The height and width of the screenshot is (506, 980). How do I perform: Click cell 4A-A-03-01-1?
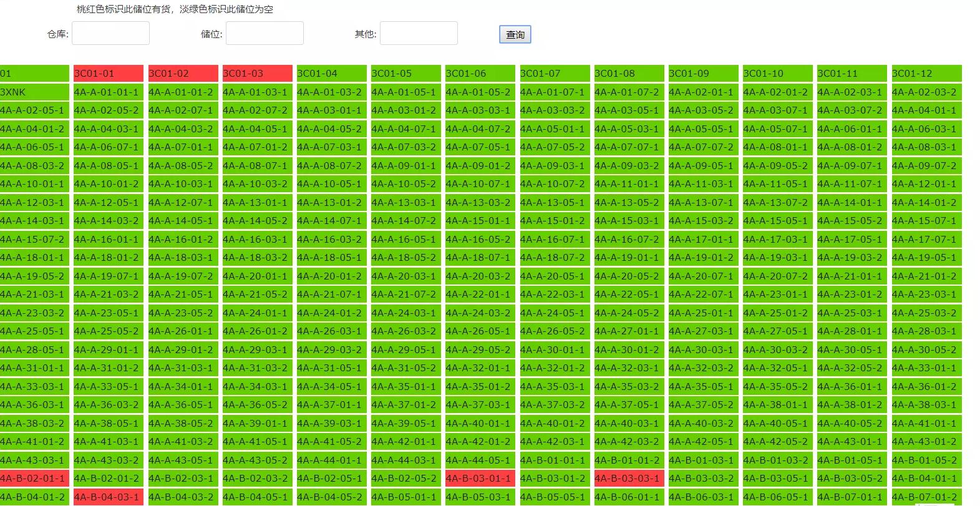click(332, 110)
